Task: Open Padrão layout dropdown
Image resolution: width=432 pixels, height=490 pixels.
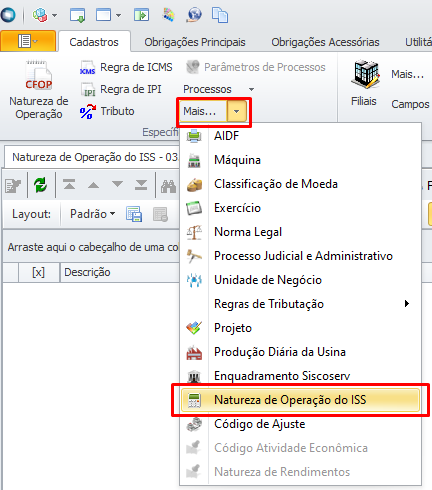Action: pos(92,214)
